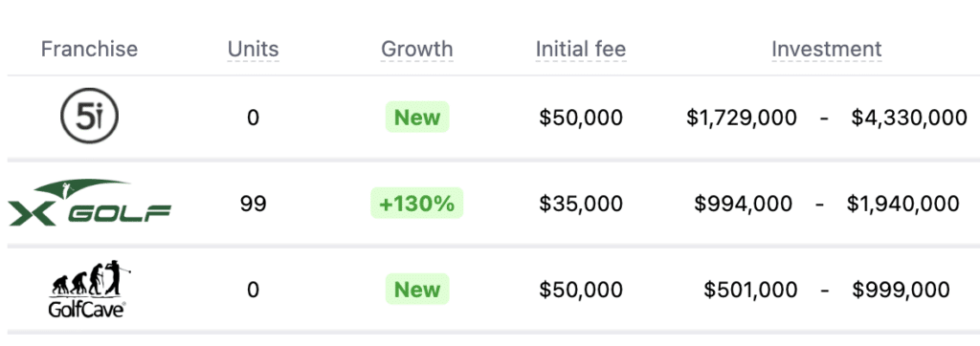This screenshot has width=980, height=346.
Task: Select the $999,000 maximum investment value
Action: tap(901, 290)
